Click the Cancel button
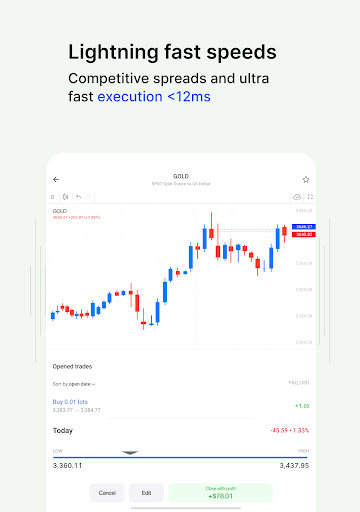 click(x=107, y=493)
